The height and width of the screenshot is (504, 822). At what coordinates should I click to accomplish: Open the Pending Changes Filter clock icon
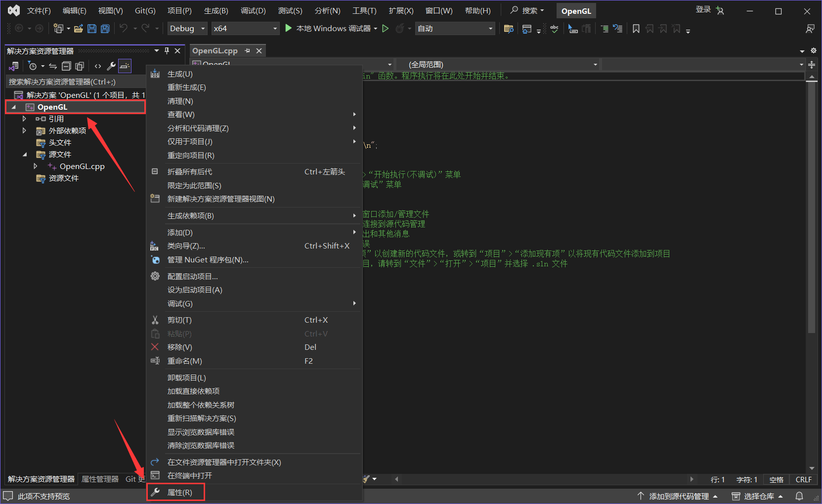click(33, 66)
